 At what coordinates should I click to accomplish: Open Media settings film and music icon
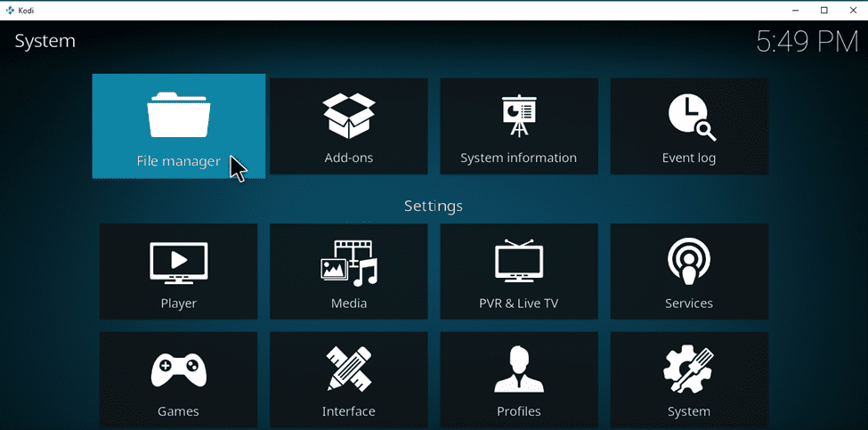click(x=349, y=263)
